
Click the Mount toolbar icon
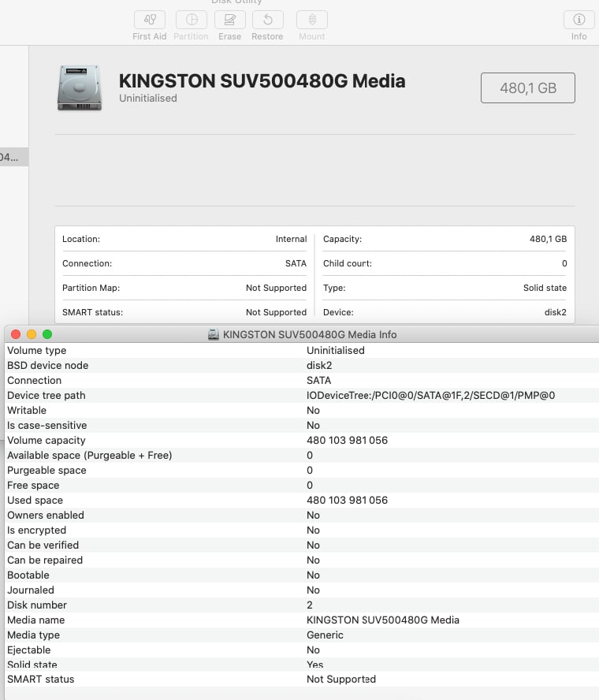point(312,26)
